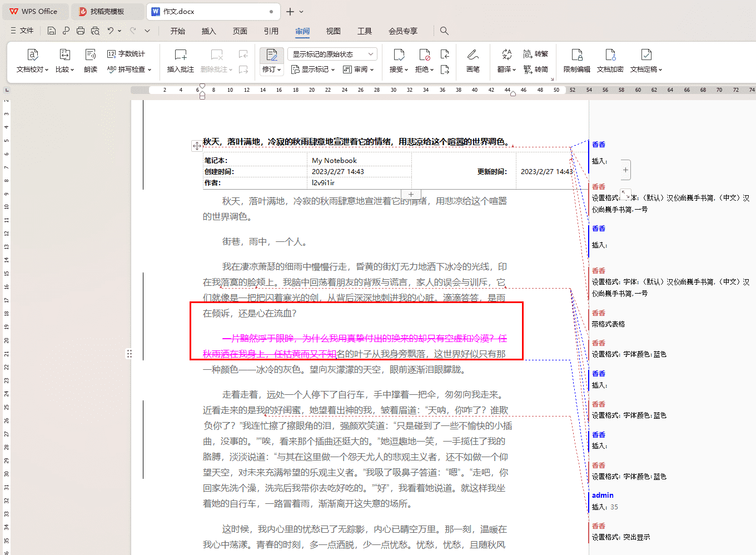The height and width of the screenshot is (555, 756).
Task: Click the 比较 compare documents icon
Action: [x=65, y=54]
